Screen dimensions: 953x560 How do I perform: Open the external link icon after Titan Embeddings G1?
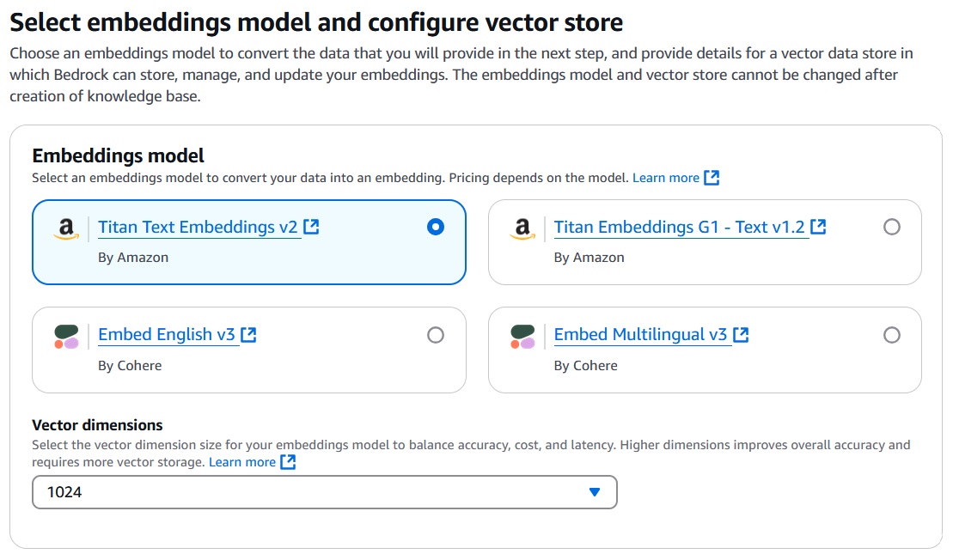pos(816,226)
